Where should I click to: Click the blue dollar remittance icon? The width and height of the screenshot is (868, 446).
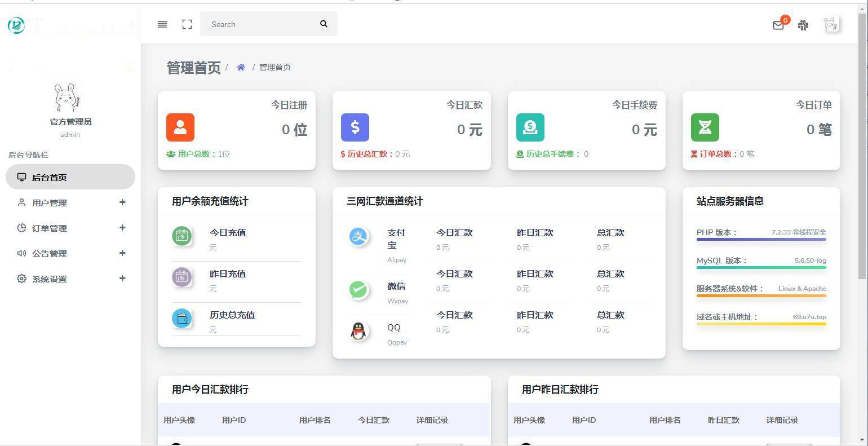click(355, 127)
